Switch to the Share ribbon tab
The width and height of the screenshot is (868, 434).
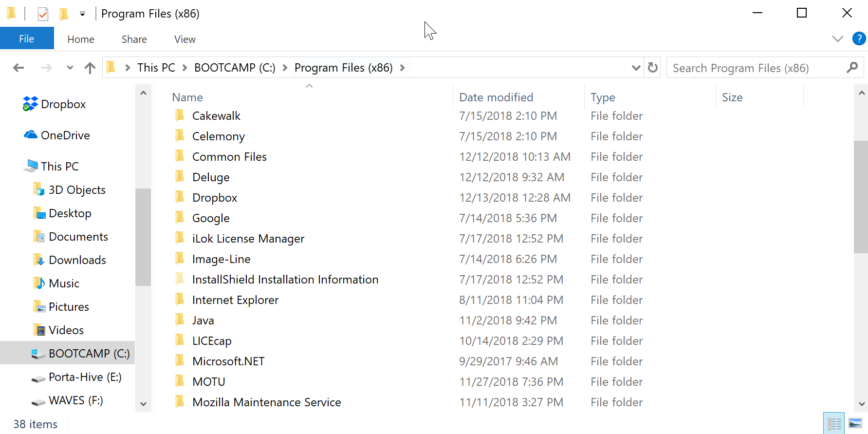(134, 39)
